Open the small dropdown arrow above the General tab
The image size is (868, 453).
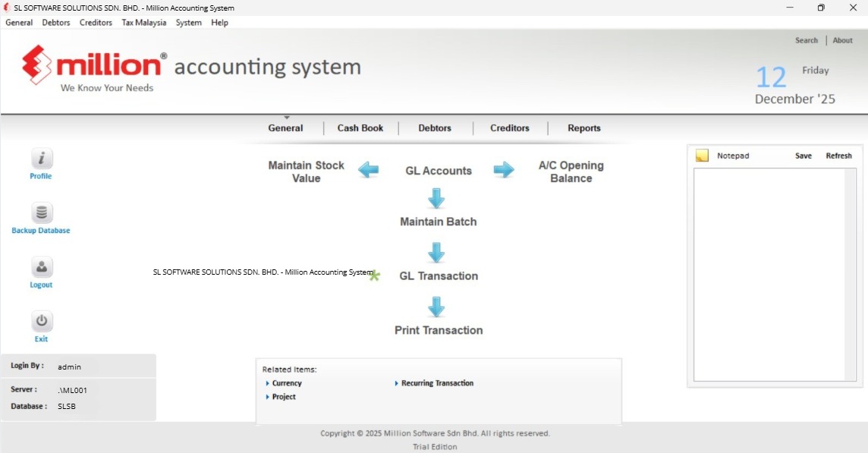pyautogui.click(x=286, y=116)
